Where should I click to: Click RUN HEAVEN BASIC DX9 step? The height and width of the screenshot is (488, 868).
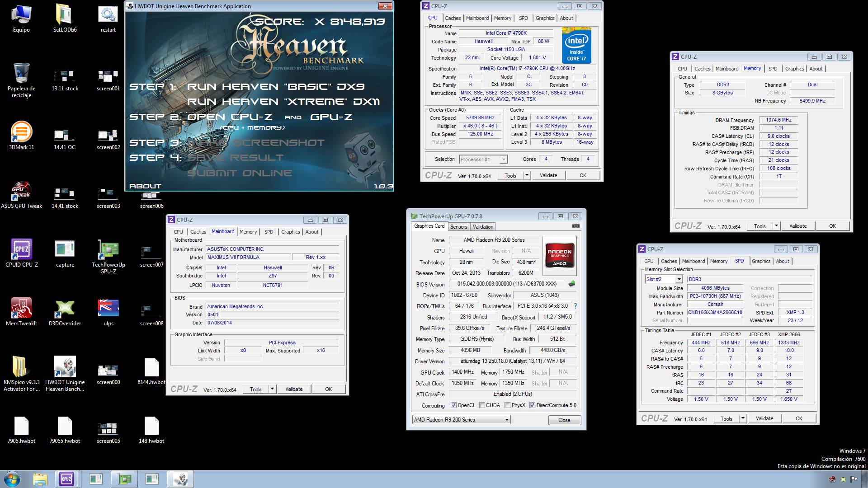tap(276, 86)
